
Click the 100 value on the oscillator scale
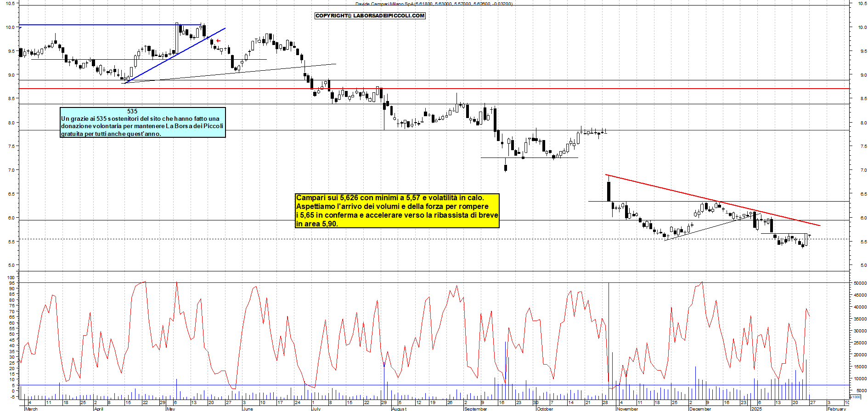click(x=11, y=278)
